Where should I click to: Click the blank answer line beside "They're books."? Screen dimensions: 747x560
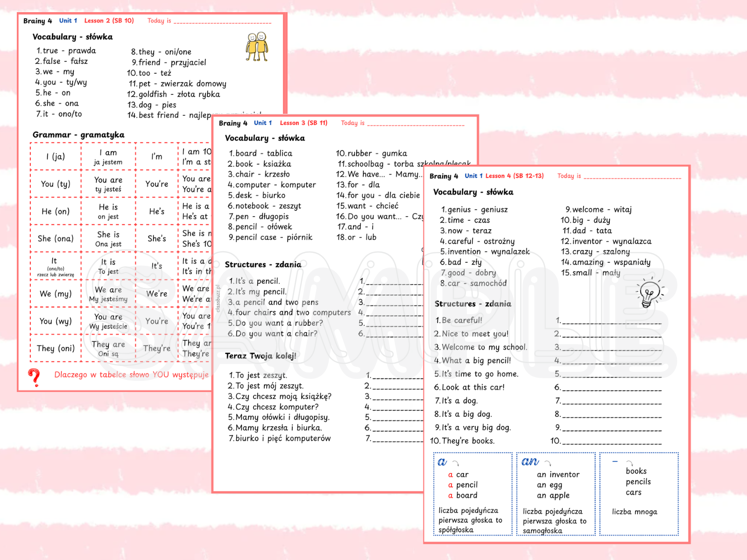(x=612, y=442)
